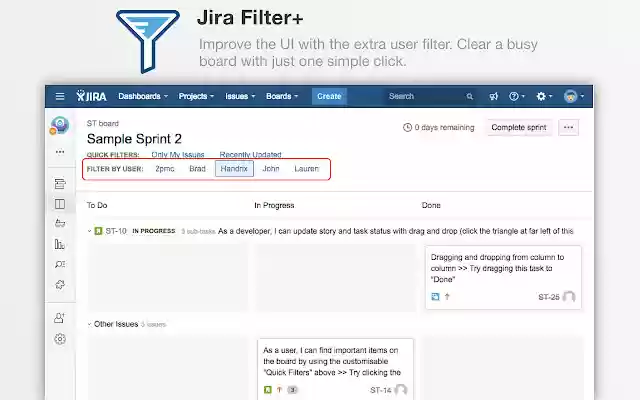Open the Reports chart icon
The width and height of the screenshot is (640, 400).
(x=60, y=244)
